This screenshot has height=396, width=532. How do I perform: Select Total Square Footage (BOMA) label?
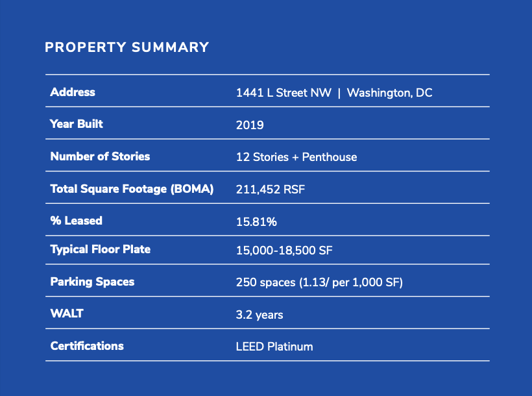132,189
